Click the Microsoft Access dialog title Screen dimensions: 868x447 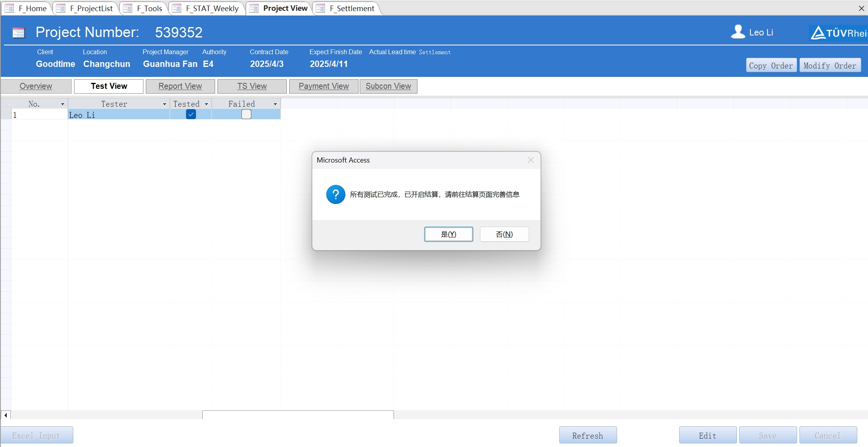pos(343,160)
